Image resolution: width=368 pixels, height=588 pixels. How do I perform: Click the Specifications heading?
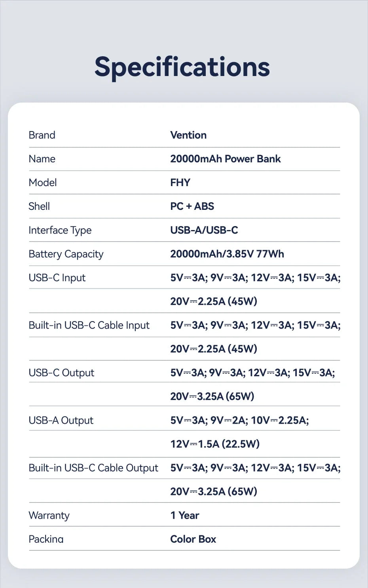click(182, 67)
